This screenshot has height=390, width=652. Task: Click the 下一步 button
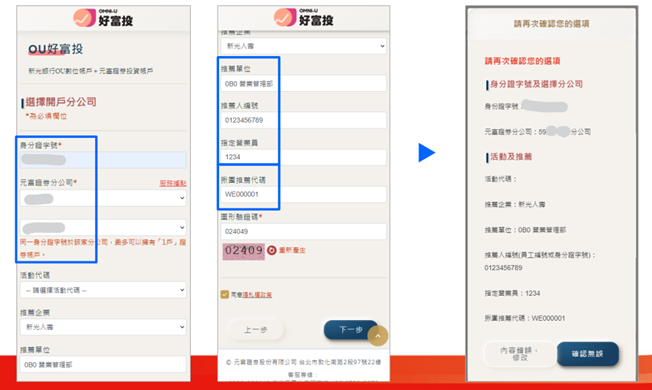[x=351, y=330]
